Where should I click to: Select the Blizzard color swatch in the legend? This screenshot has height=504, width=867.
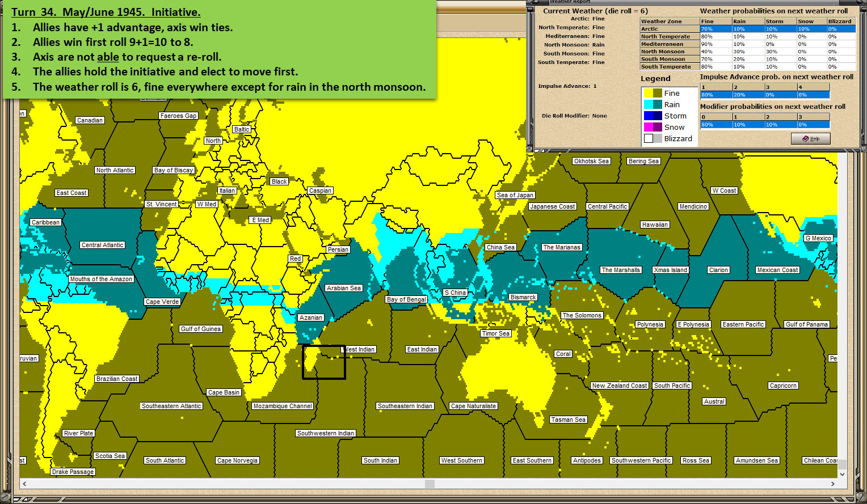653,138
